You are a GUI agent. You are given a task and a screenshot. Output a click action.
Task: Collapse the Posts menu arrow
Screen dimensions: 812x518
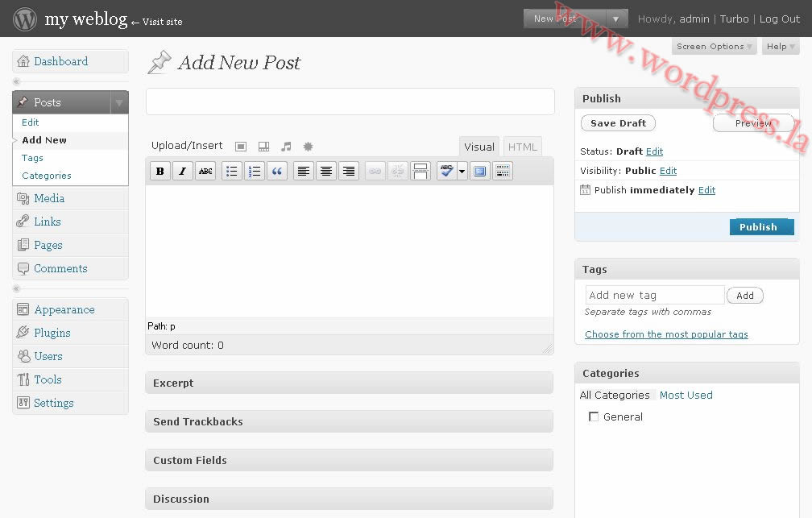point(119,102)
